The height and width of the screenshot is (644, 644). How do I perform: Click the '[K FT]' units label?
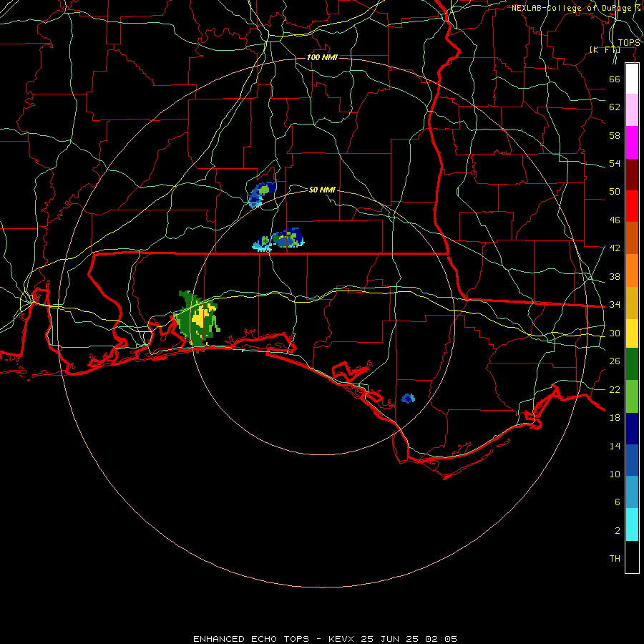pyautogui.click(x=605, y=50)
